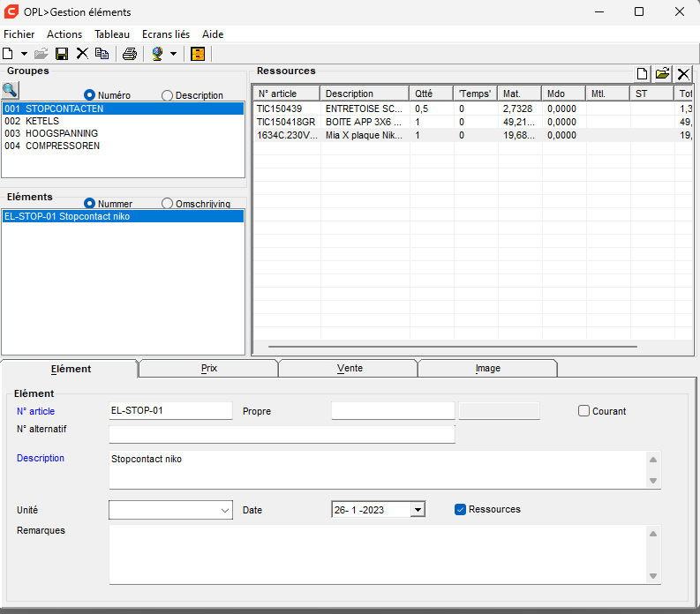Select group 004 COMPRESSOREN
Viewport: 700px width, 614px height.
(123, 146)
